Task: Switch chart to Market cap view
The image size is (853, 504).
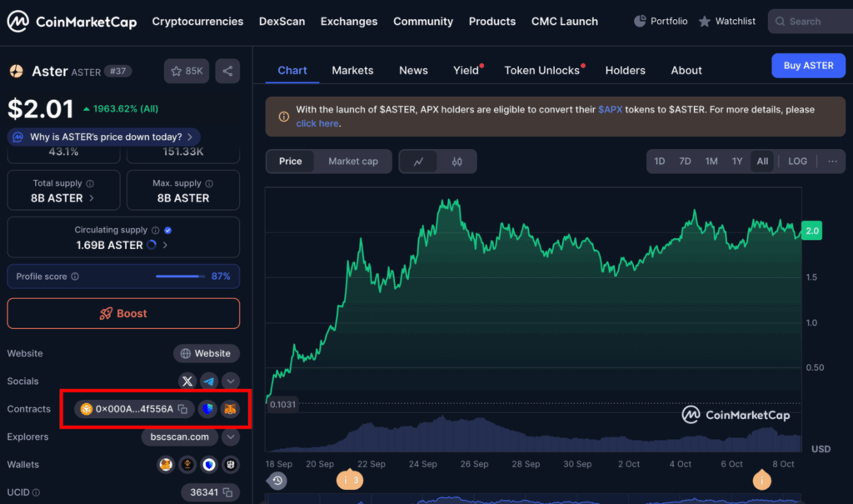Action: [352, 162]
